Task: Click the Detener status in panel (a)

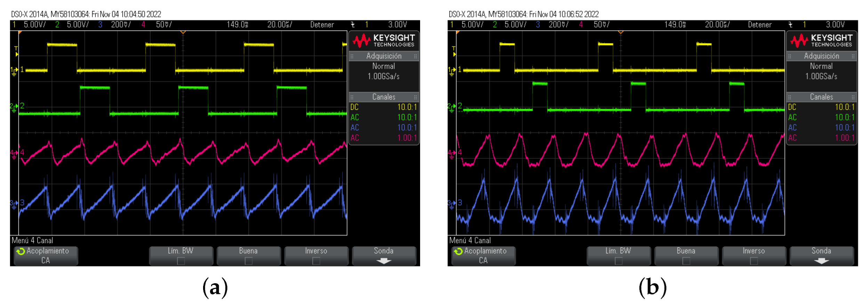Action: click(322, 25)
